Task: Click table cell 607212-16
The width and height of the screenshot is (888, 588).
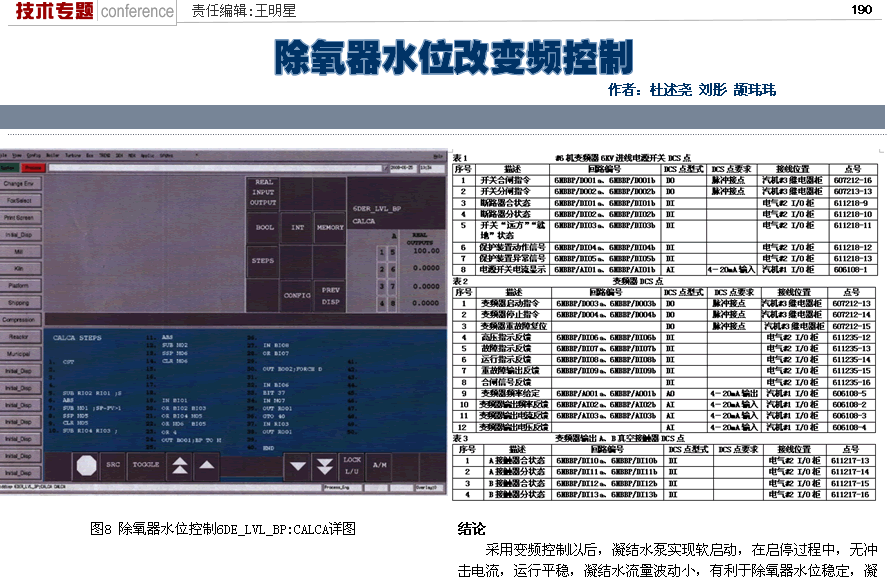Action: point(852,180)
